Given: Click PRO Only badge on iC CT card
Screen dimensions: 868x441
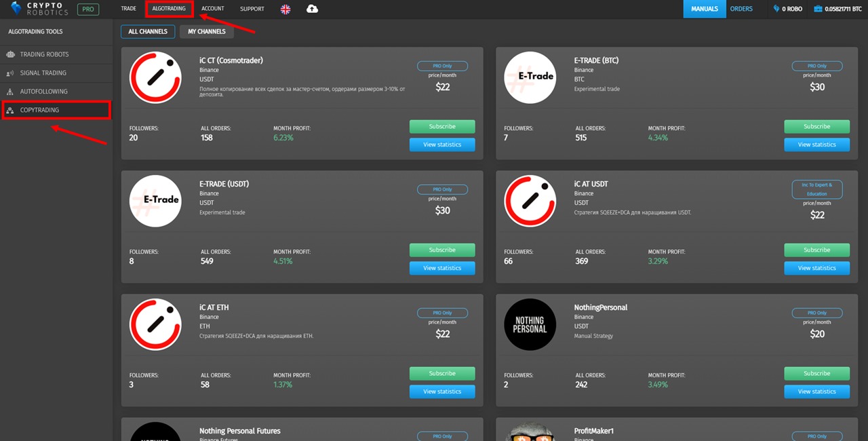Looking at the screenshot, I should coord(442,66).
